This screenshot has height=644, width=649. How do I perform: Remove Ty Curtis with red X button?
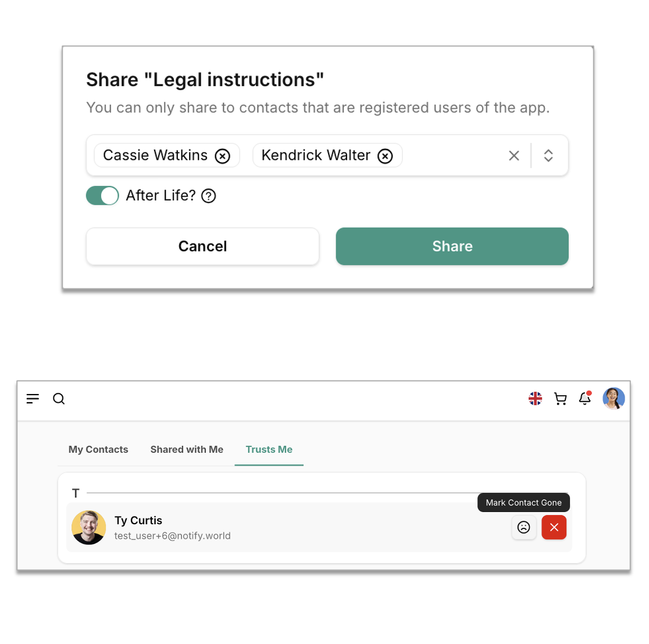click(554, 527)
